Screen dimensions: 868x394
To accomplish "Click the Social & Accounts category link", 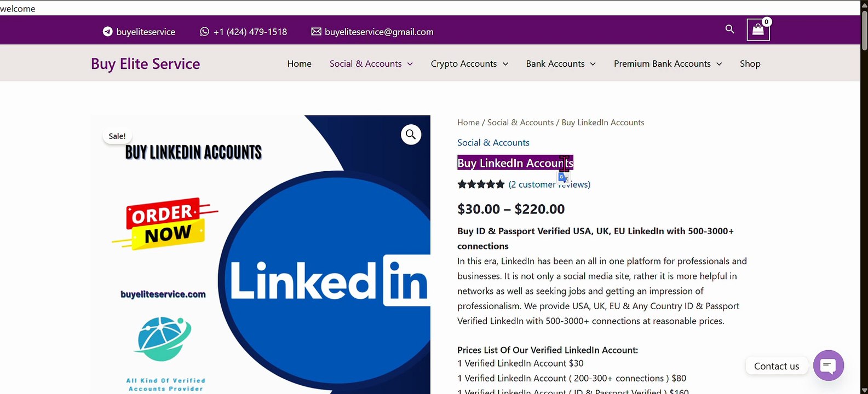I will pos(493,142).
